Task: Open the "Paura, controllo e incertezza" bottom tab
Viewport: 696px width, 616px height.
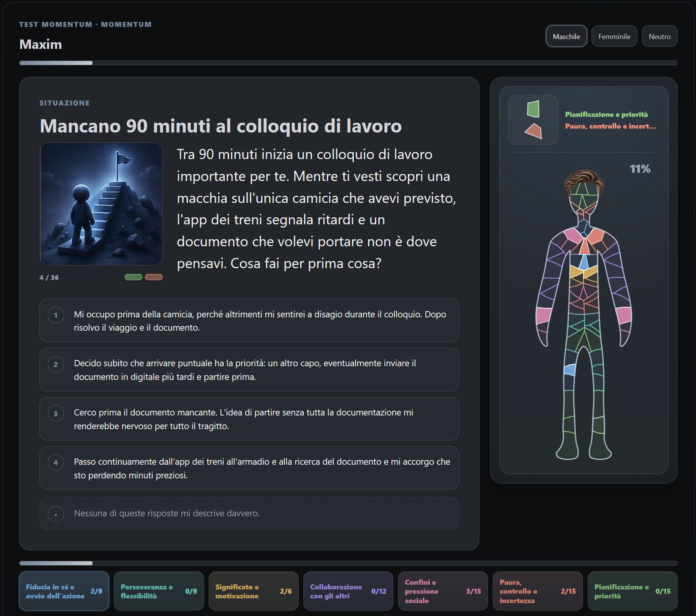Action: (538, 591)
